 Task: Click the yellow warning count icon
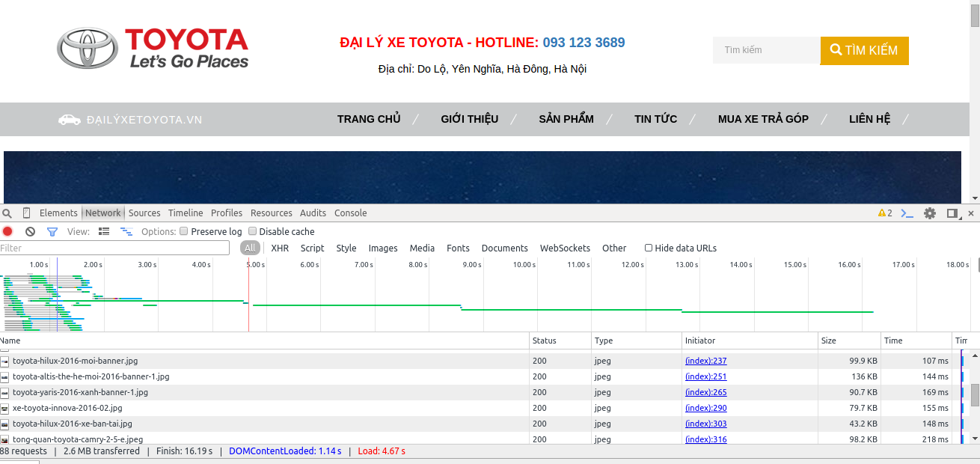pos(885,213)
